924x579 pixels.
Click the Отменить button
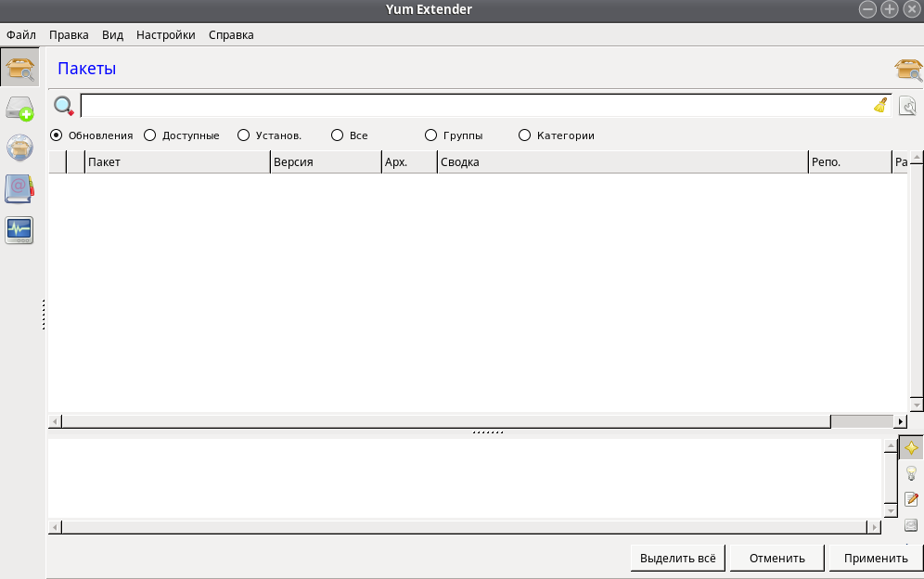776,558
